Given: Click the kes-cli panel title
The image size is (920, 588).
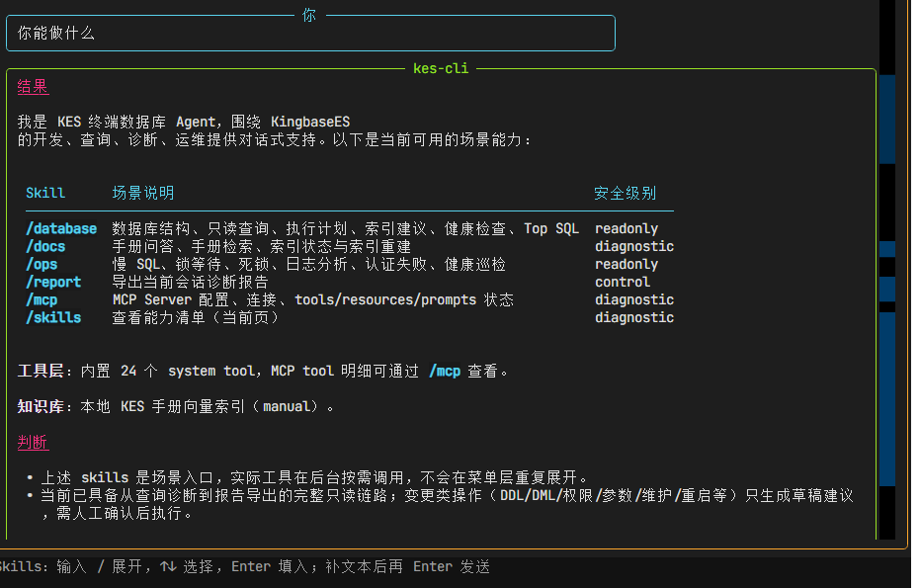Looking at the screenshot, I should (441, 68).
